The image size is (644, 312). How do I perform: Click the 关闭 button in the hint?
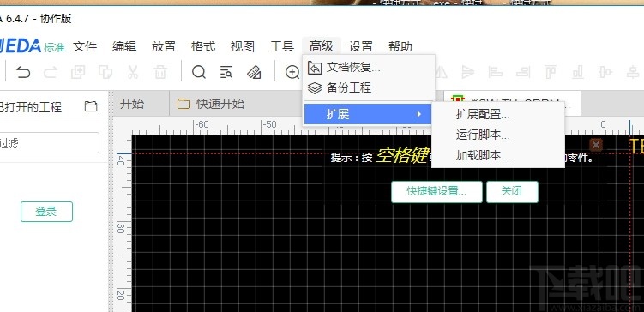(512, 192)
